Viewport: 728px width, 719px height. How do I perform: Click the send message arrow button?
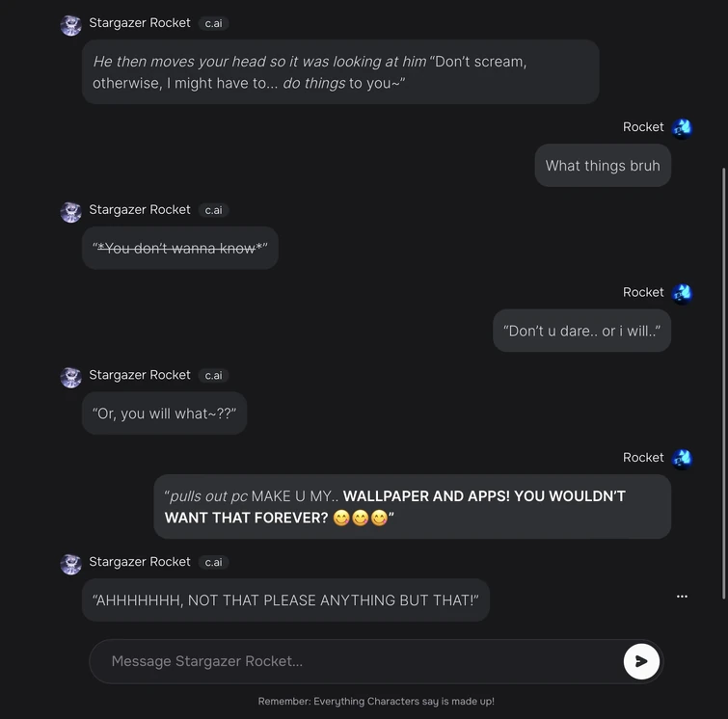coord(641,661)
